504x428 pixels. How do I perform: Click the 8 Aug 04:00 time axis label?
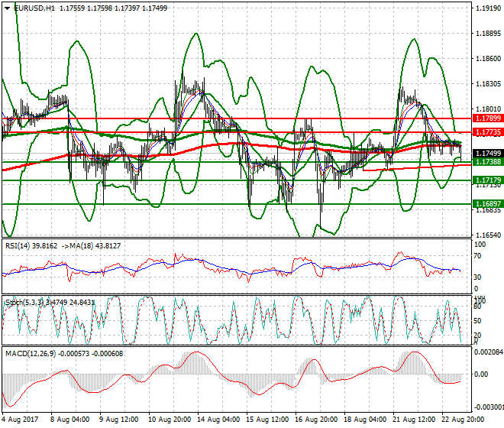point(69,420)
